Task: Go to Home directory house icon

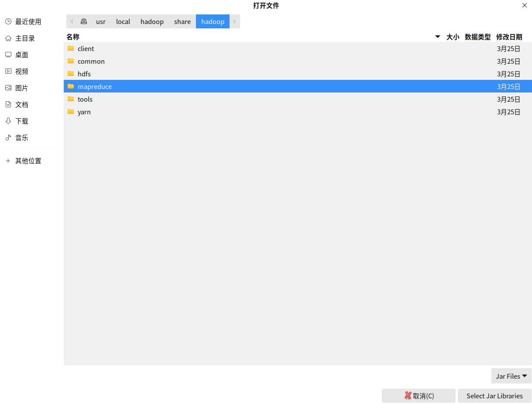Action: click(x=8, y=38)
